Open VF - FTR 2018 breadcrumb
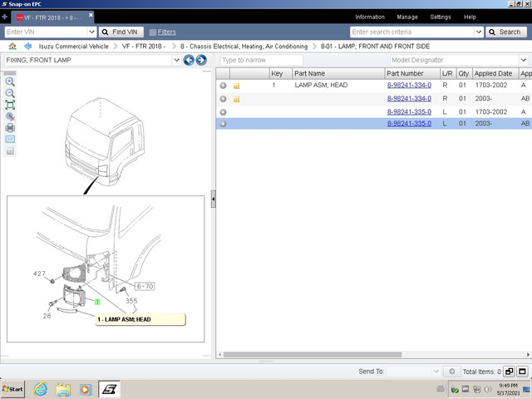532x399 pixels. (x=144, y=47)
